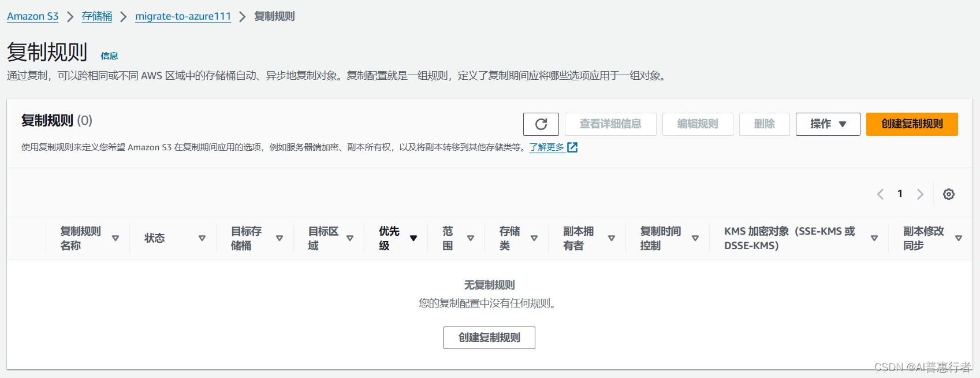Viewport: 980px width, 378px height.
Task: Open external link icon beside 了解更多
Action: click(572, 147)
